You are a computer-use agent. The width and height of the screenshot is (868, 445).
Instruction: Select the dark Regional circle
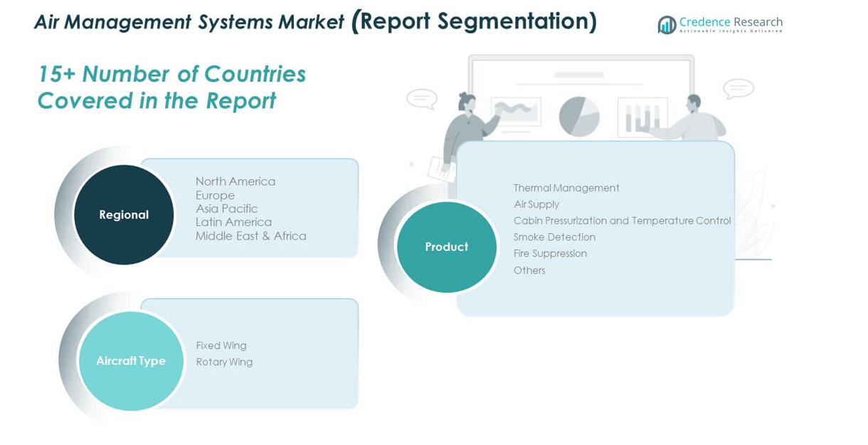point(124,215)
